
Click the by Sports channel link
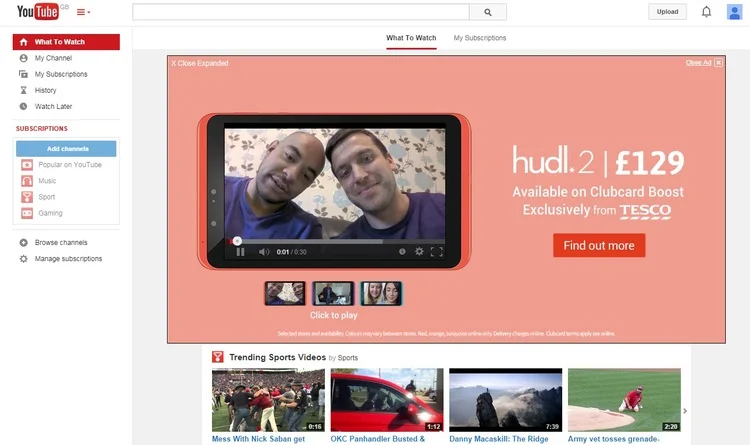[347, 358]
